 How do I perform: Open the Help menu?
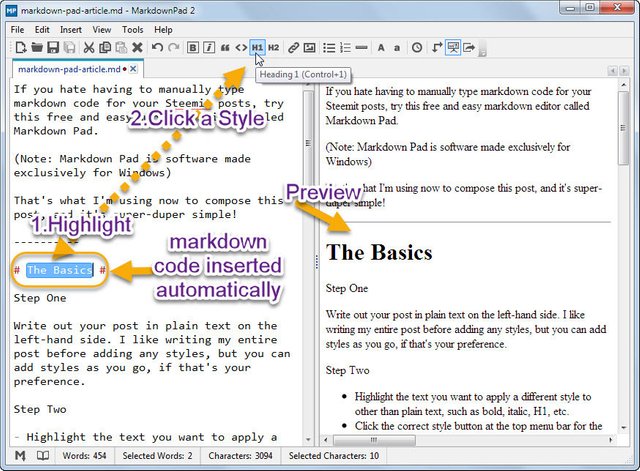tap(163, 30)
